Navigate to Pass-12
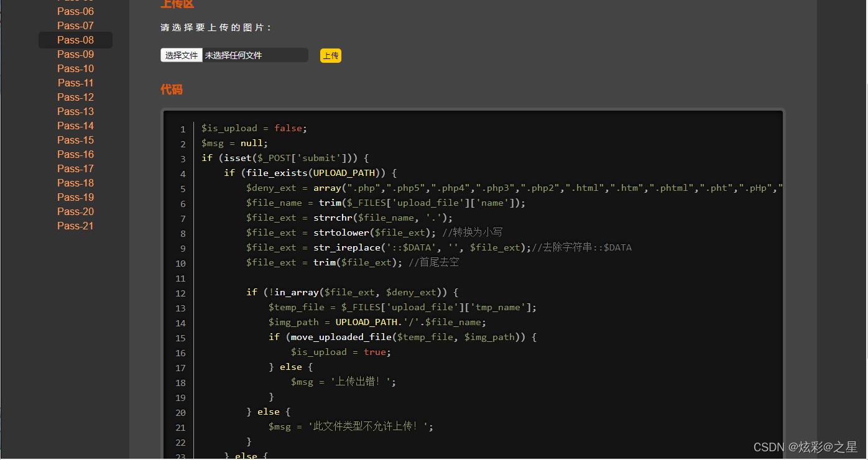The image size is (868, 460). (75, 97)
